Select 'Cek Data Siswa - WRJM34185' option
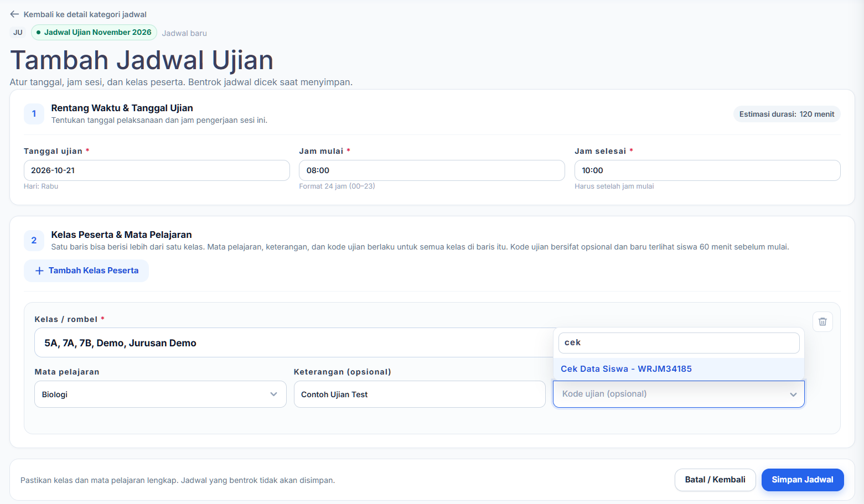864x504 pixels. [679, 369]
